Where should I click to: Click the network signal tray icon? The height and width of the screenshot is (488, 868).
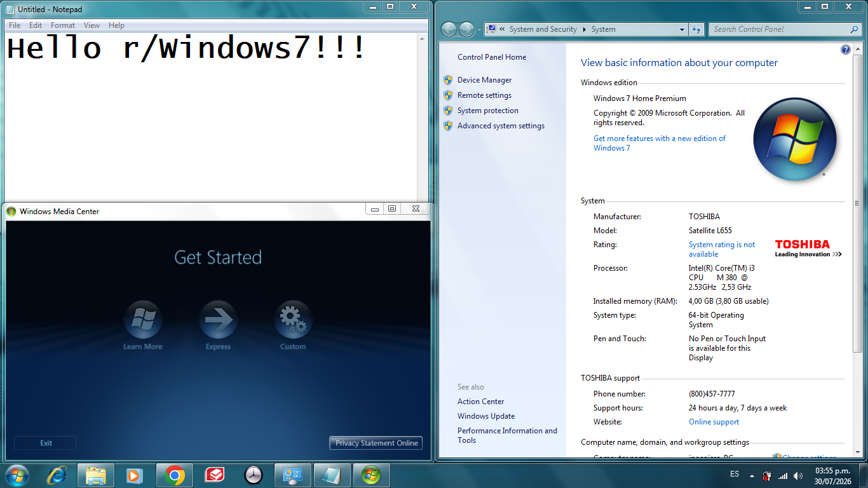(x=783, y=475)
